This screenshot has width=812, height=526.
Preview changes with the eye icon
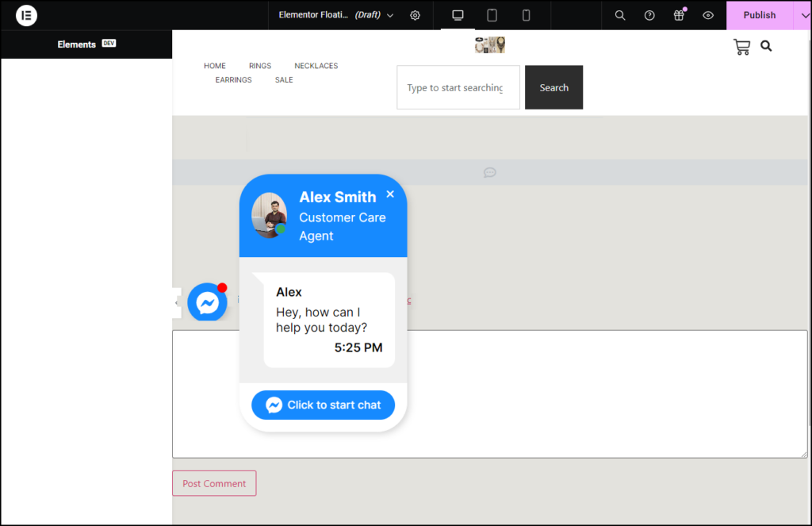click(708, 15)
